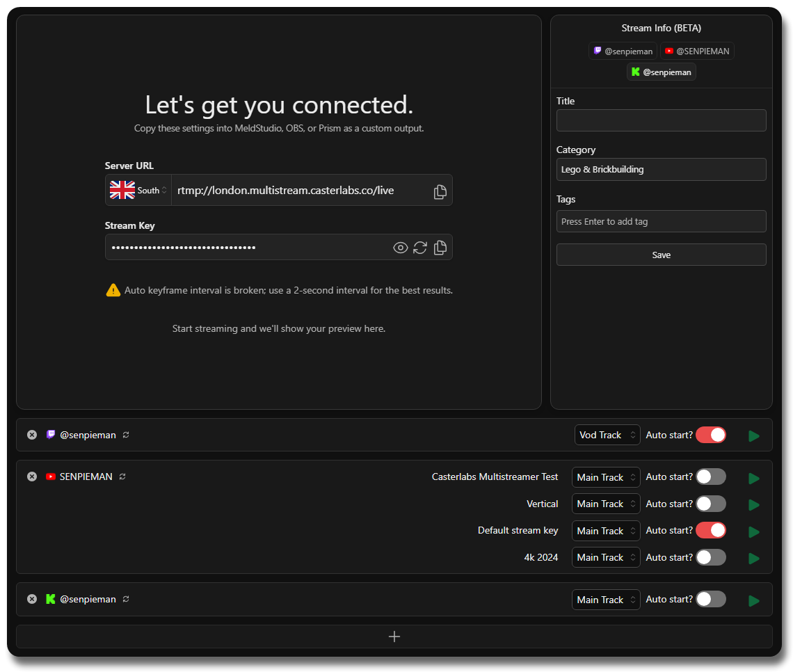Open the Vod Track dropdown for Twitch

[x=607, y=434]
